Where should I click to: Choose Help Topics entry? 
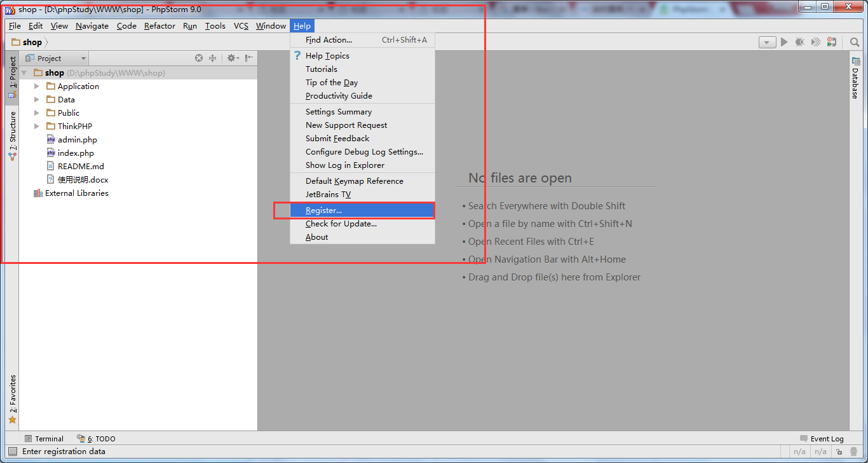[362, 55]
